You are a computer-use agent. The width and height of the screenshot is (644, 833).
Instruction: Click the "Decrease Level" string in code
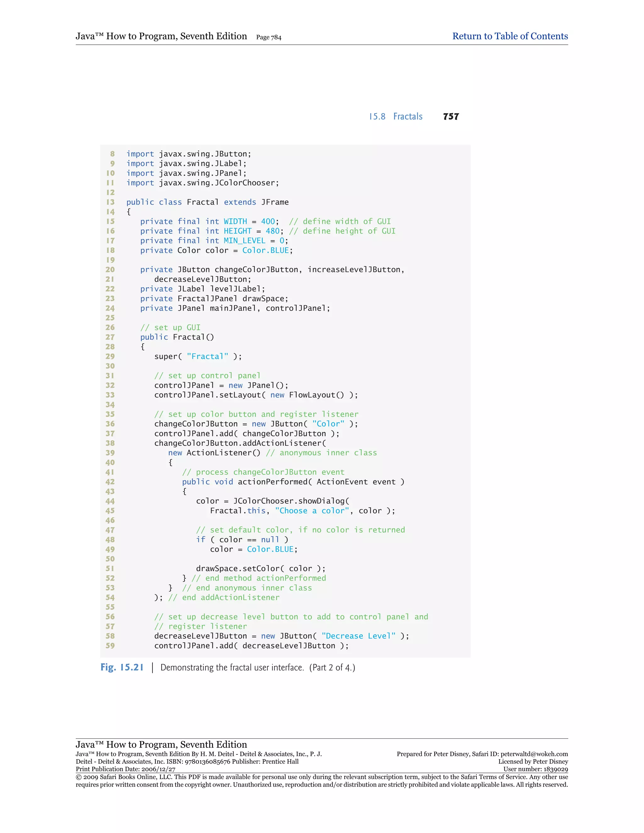point(358,636)
